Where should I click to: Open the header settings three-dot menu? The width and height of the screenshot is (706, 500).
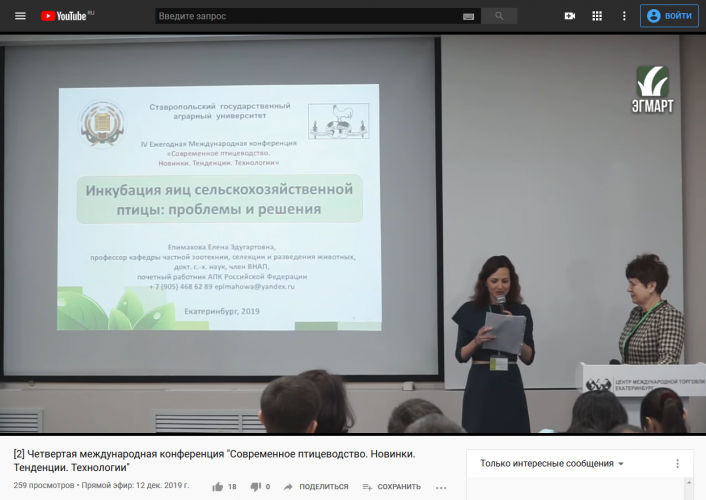point(624,16)
